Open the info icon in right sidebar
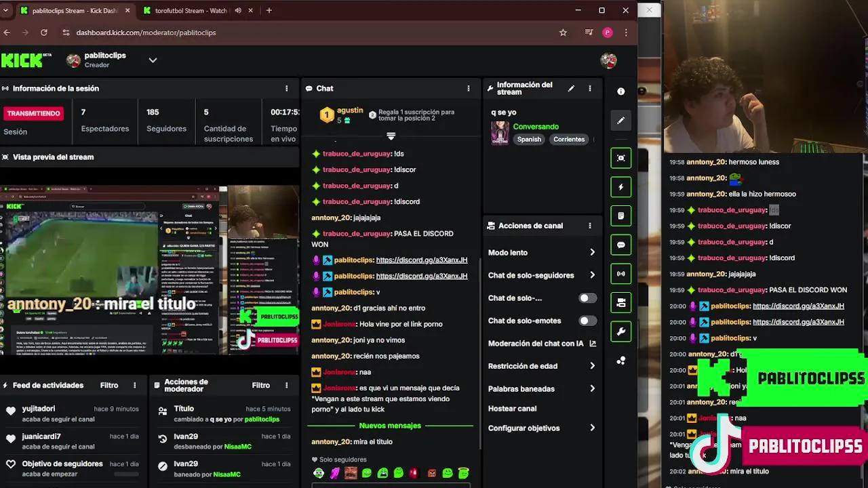This screenshot has width=868, height=488. pos(620,91)
